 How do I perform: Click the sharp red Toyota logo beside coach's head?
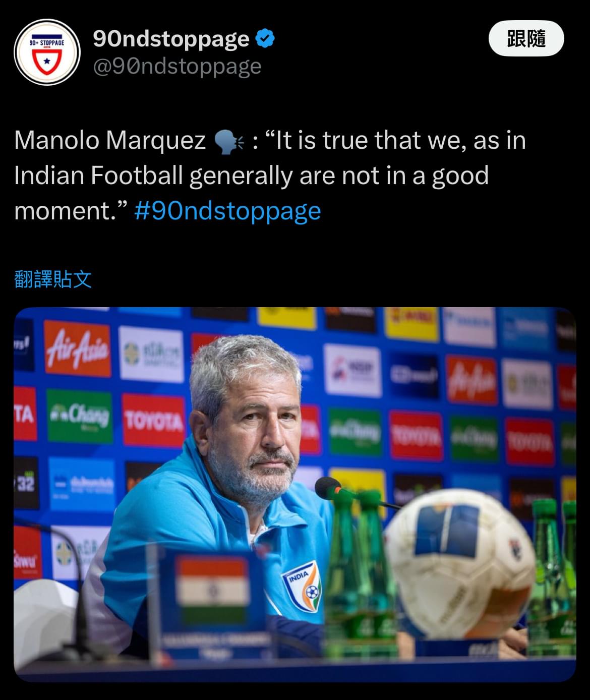click(x=153, y=420)
